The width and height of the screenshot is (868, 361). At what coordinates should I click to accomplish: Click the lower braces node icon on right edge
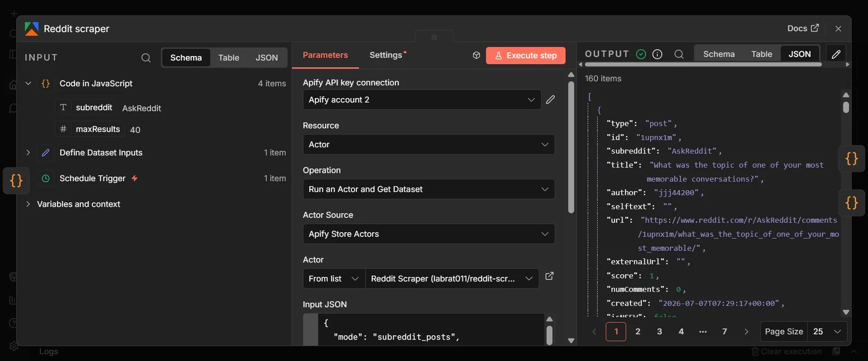pos(852,203)
